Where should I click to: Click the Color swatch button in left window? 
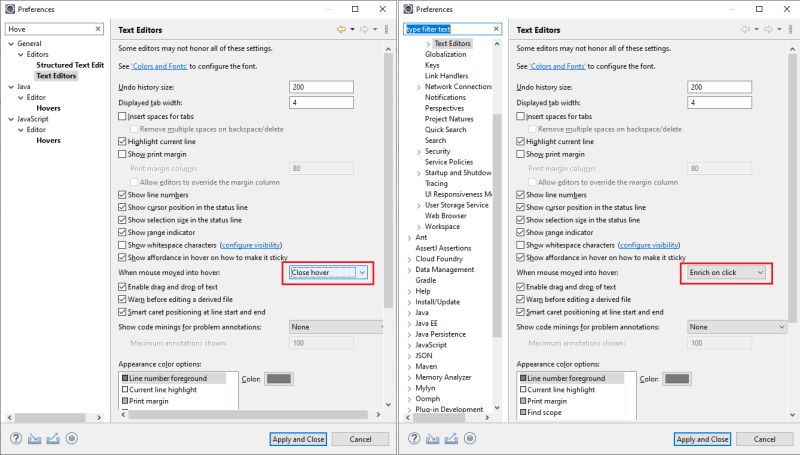279,379
